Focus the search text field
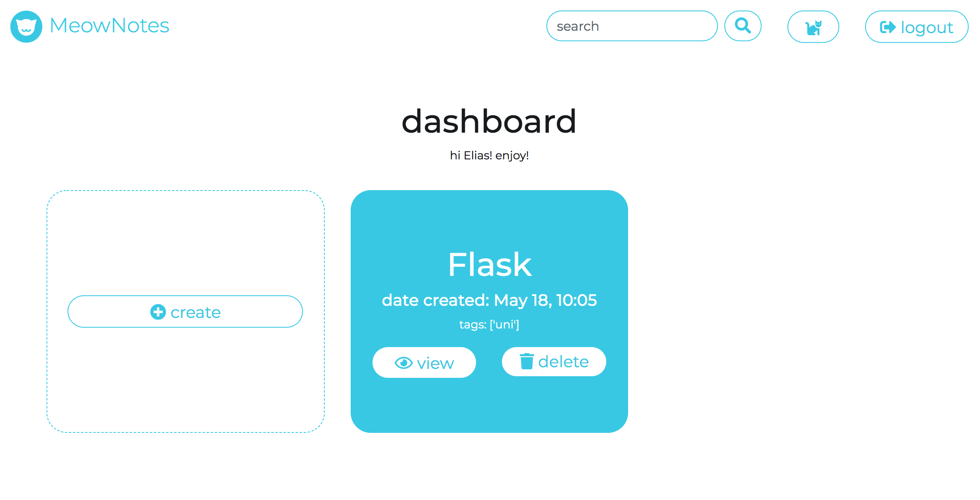Screen dimensions: 980x500 [x=631, y=26]
